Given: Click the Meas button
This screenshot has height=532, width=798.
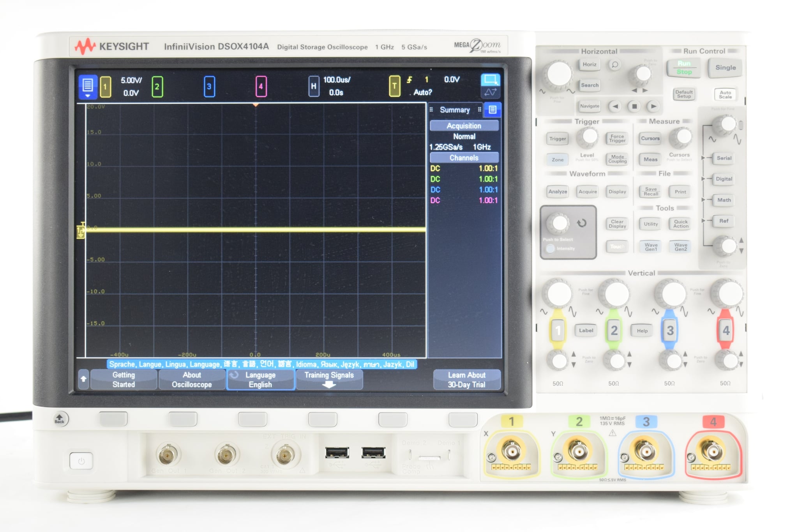Looking at the screenshot, I should 651,159.
